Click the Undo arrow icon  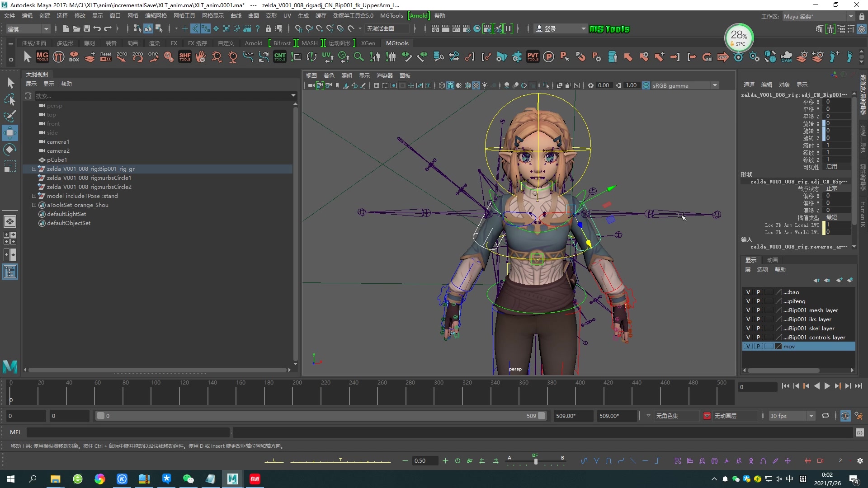97,28
